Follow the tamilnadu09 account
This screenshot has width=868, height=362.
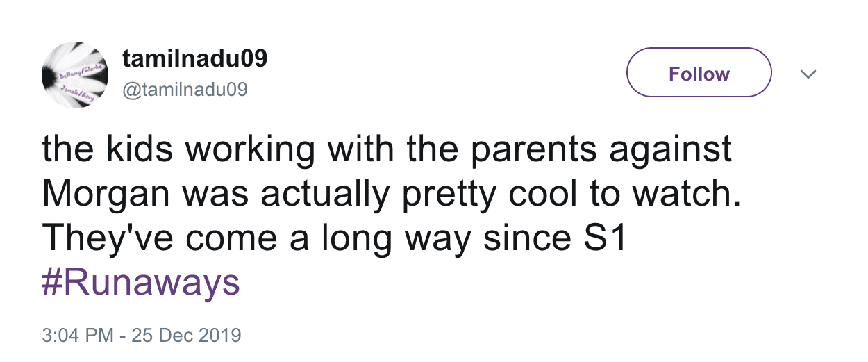point(699,73)
